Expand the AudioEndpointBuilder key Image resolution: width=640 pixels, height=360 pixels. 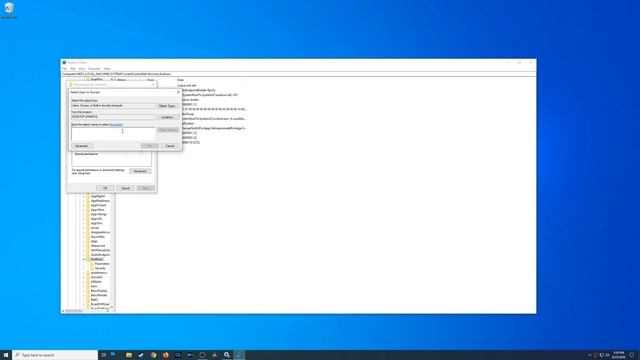tap(84, 255)
